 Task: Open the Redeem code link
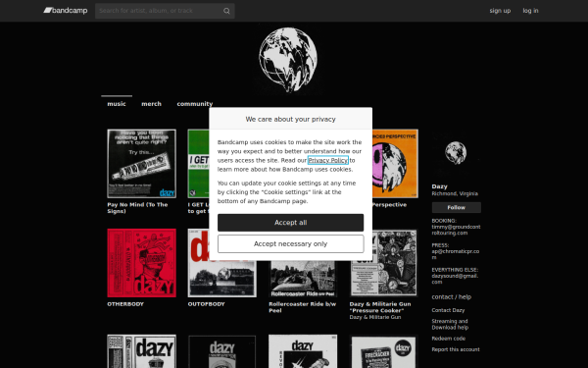point(449,339)
